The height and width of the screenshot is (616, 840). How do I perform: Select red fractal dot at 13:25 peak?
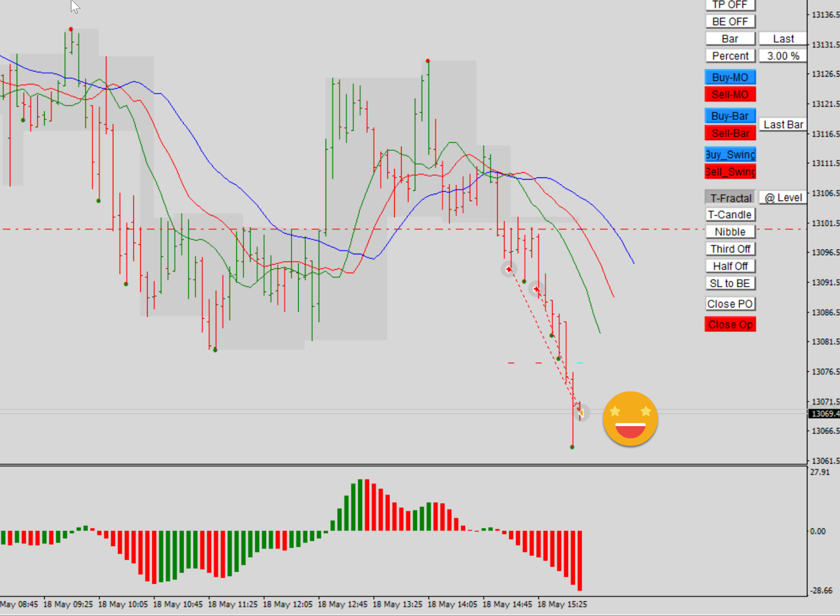click(x=428, y=61)
